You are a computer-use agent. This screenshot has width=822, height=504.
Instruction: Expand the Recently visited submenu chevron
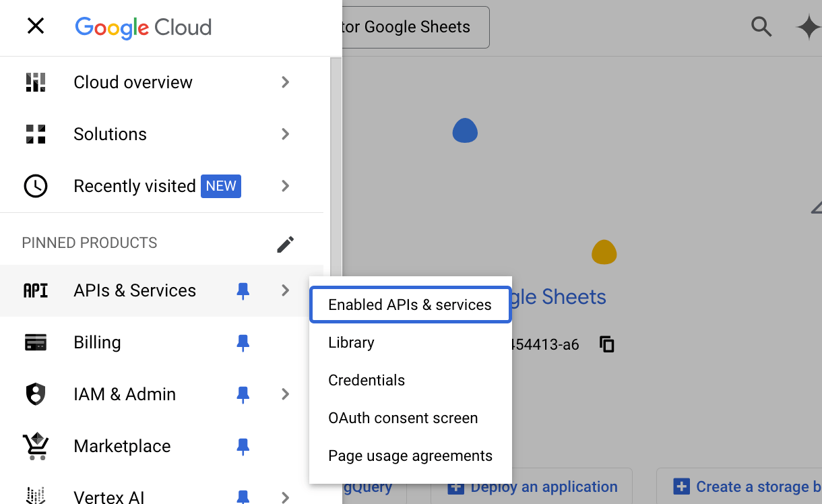286,186
